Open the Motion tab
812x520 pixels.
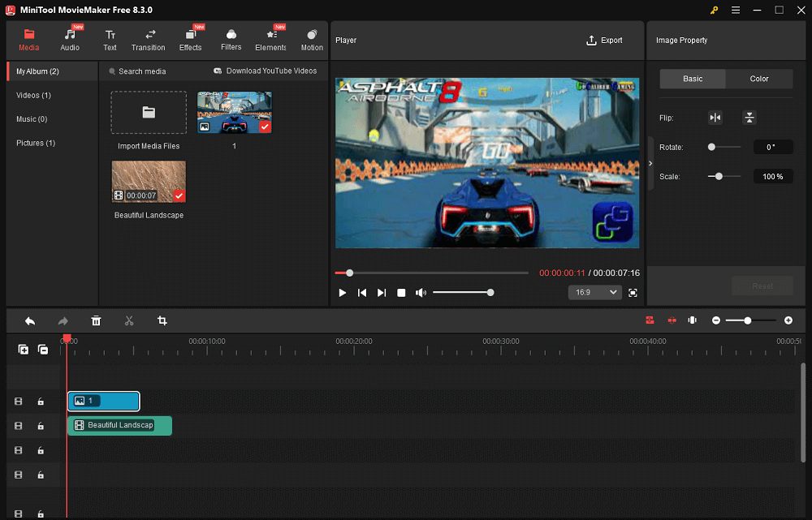tap(312, 40)
